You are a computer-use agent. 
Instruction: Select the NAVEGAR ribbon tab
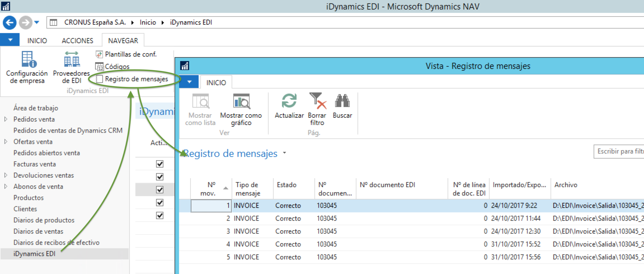pos(123,41)
